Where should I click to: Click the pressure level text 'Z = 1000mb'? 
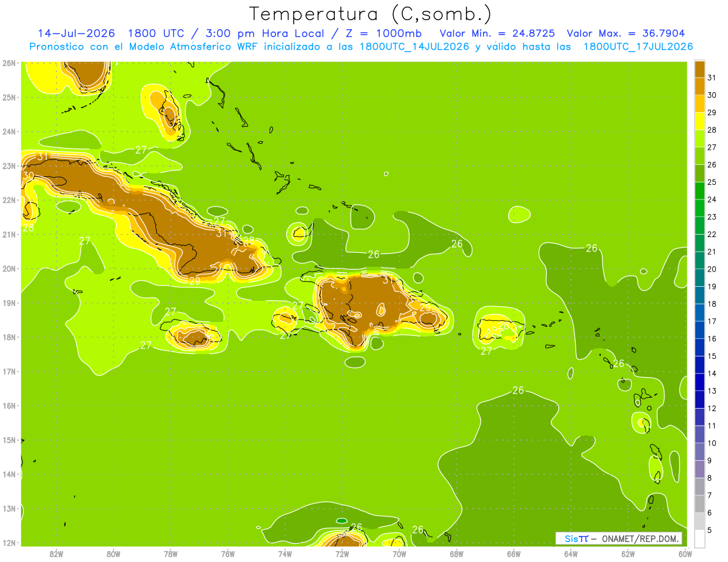click(386, 33)
